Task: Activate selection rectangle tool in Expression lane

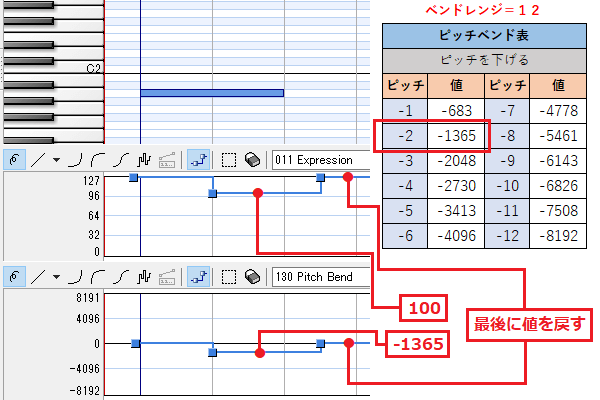Action: tap(229, 159)
